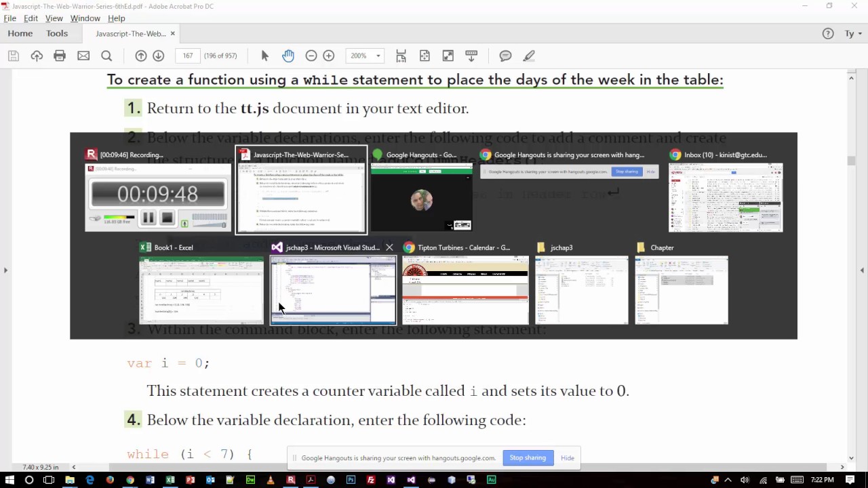Switch to the Chapter folder window thumbnail
The width and height of the screenshot is (868, 488).
click(682, 283)
